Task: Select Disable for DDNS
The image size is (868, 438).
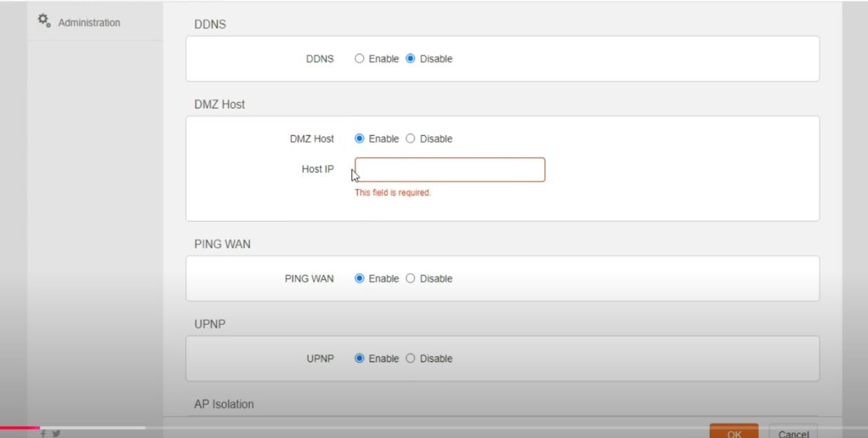Action: [411, 59]
